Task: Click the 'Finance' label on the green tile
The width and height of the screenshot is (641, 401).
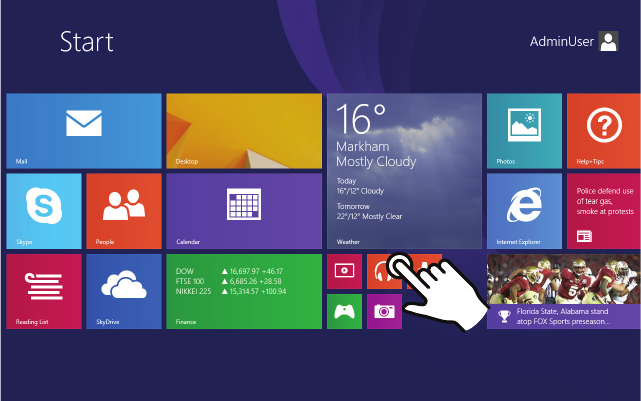Action: click(x=186, y=322)
